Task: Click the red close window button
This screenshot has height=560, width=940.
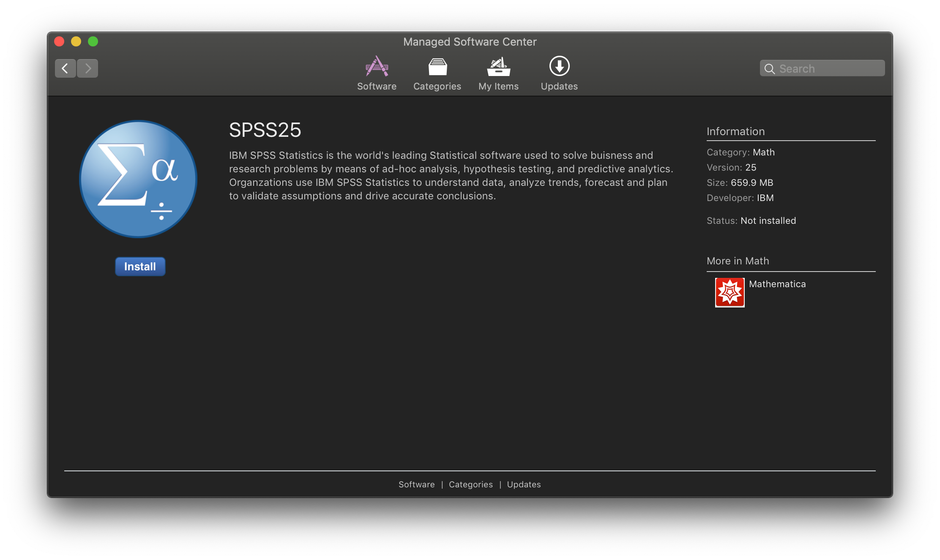Action: [59, 41]
